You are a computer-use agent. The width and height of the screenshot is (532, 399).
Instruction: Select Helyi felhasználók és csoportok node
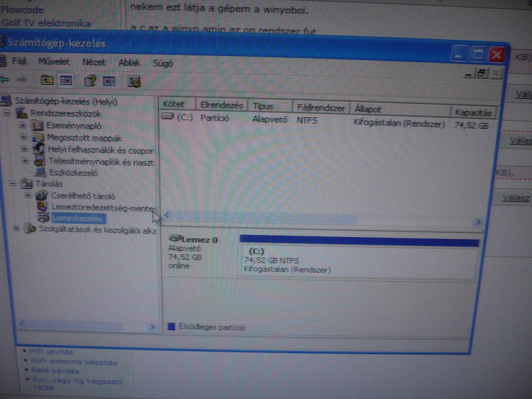tap(100, 150)
